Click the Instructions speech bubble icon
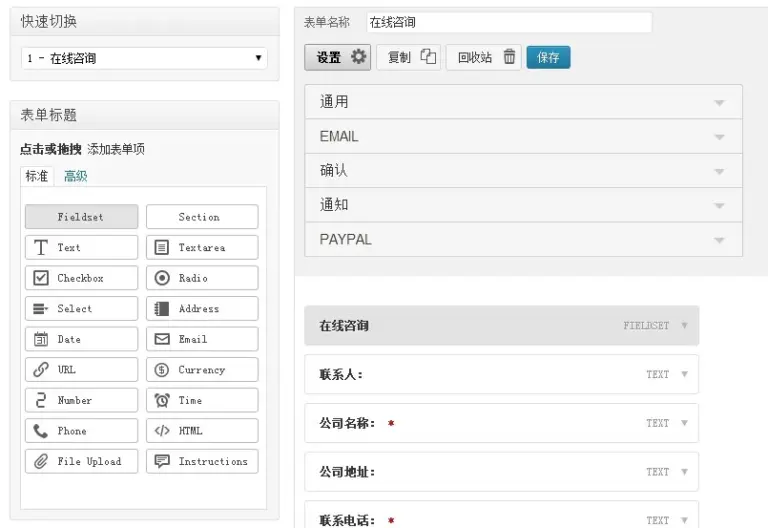Viewport: 768px width, 528px height. [x=162, y=461]
